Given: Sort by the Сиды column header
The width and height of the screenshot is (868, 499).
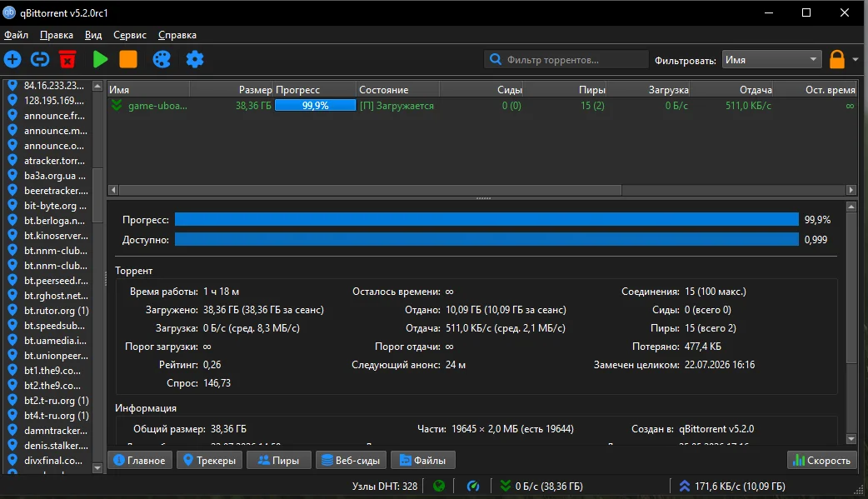Looking at the screenshot, I should pyautogui.click(x=481, y=89).
